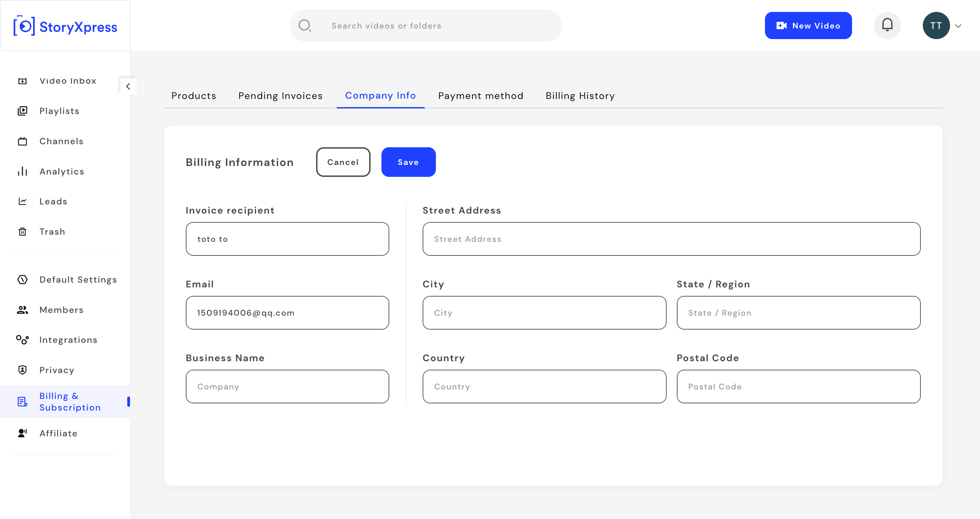Click the State / Region field

tap(799, 313)
